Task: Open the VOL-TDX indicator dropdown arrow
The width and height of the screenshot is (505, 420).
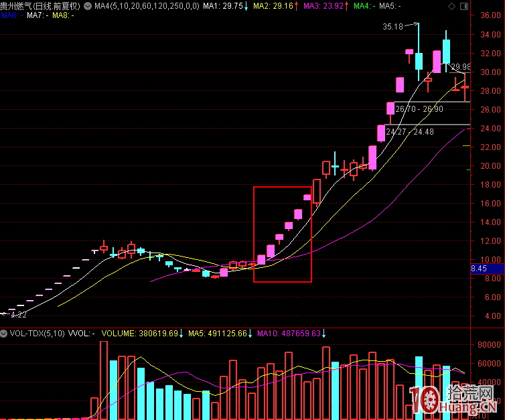Action: pyautogui.click(x=3, y=334)
